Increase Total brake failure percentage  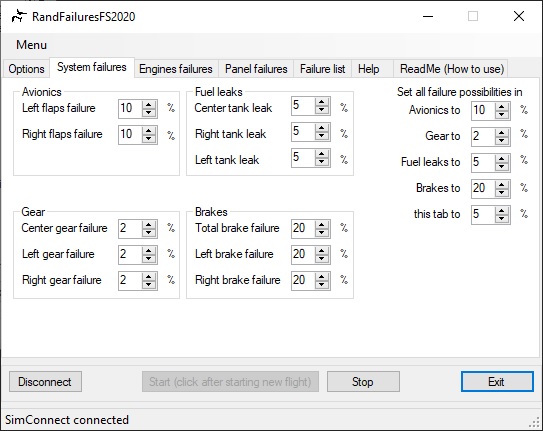point(322,225)
